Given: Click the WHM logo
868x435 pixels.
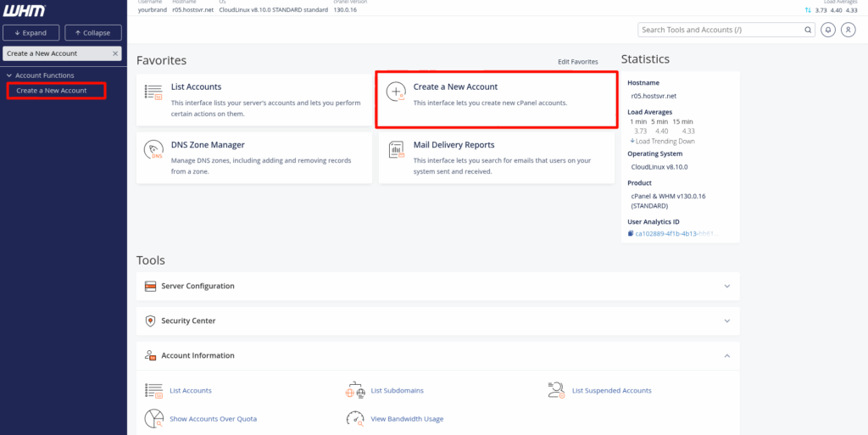Looking at the screenshot, I should pyautogui.click(x=25, y=11).
